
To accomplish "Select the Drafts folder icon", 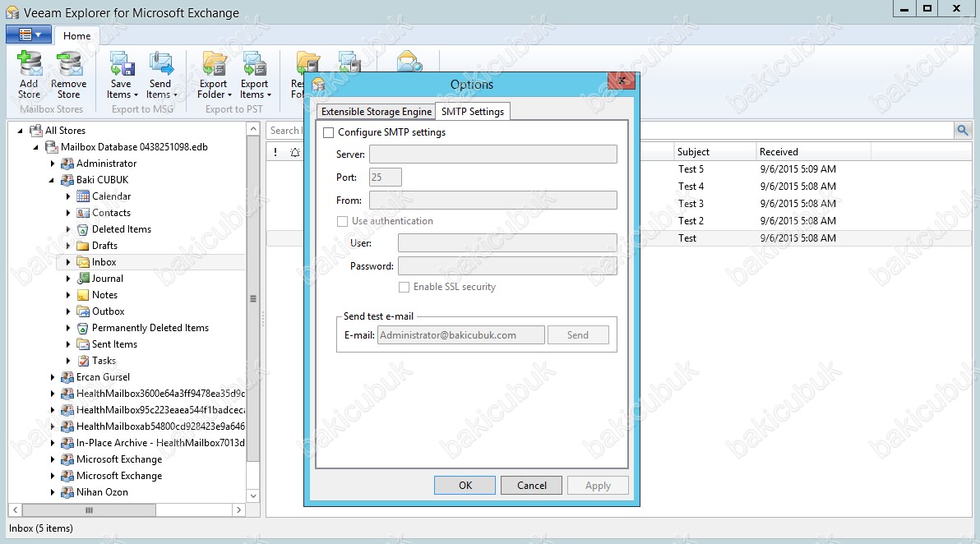I will (82, 246).
